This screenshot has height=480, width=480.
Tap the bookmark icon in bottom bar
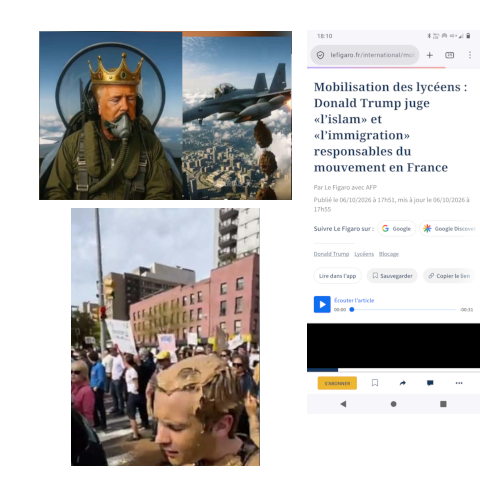[x=375, y=383]
